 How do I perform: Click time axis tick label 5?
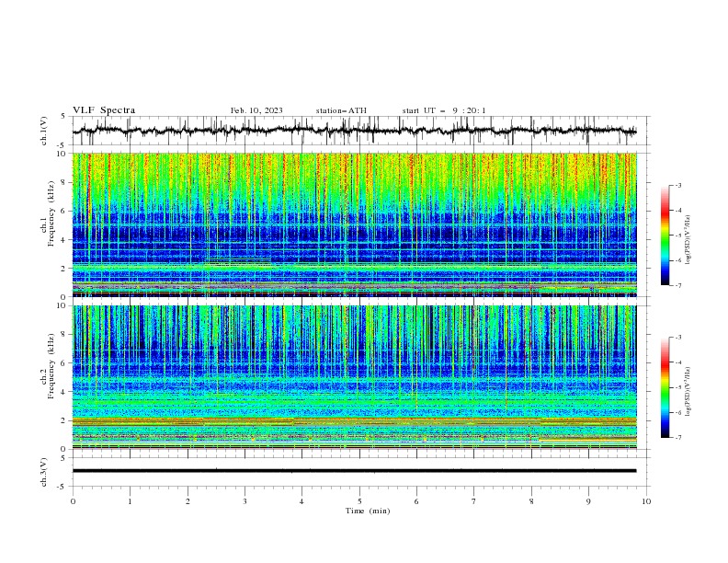tap(359, 501)
